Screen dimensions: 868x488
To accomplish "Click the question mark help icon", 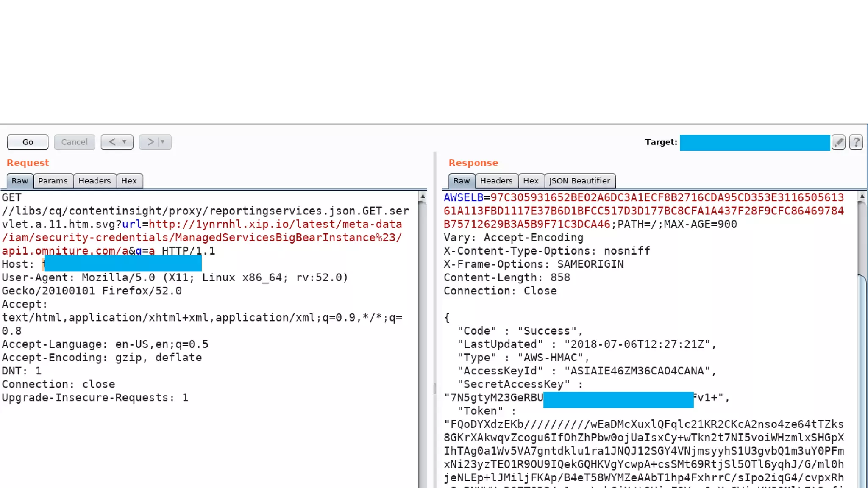I will coord(856,142).
